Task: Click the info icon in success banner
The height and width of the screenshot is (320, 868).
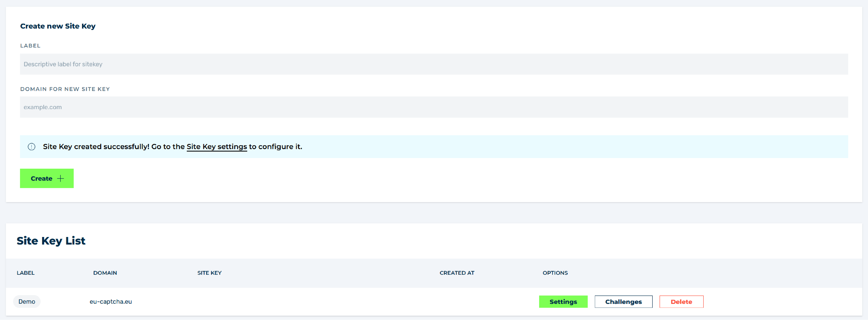Action: click(x=31, y=147)
